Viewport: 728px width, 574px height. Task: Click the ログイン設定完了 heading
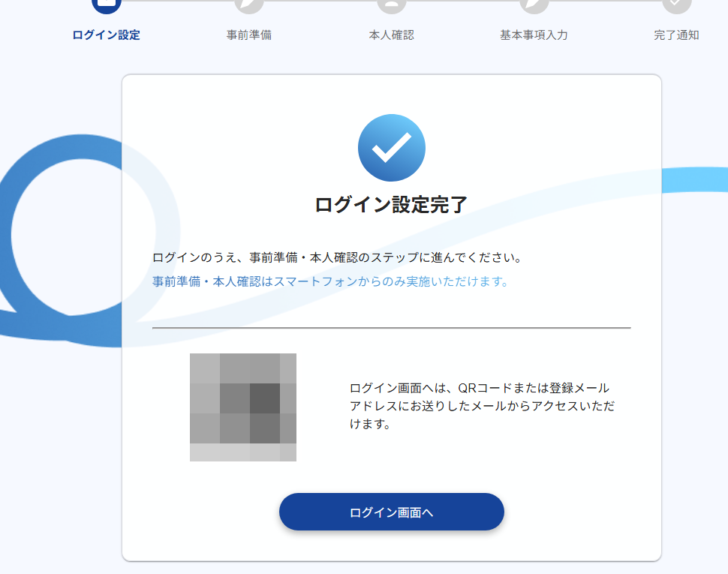coord(392,205)
